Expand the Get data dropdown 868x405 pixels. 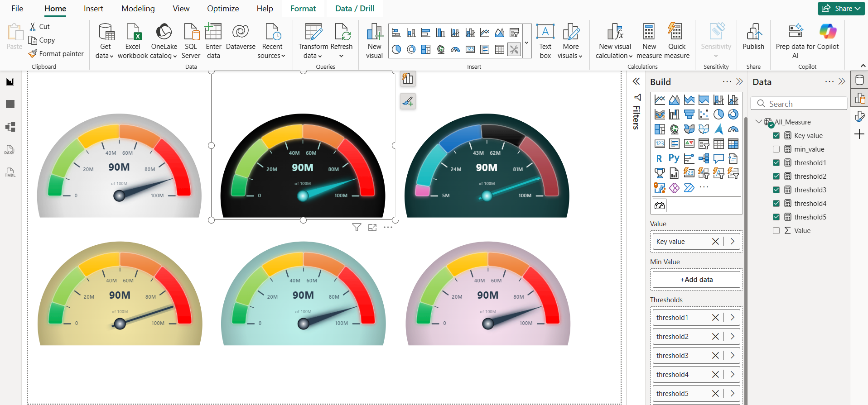tap(105, 56)
